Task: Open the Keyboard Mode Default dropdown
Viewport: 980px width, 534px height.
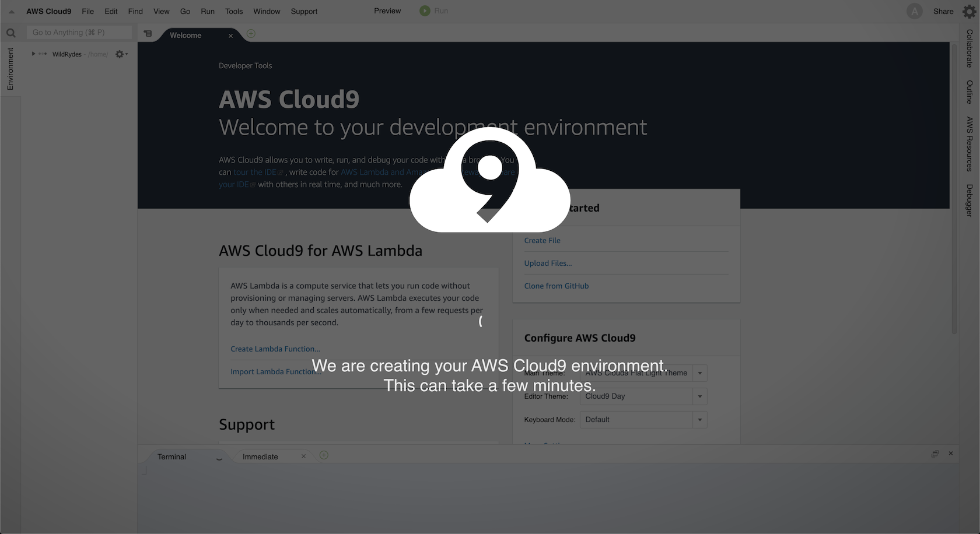Action: pyautogui.click(x=643, y=420)
